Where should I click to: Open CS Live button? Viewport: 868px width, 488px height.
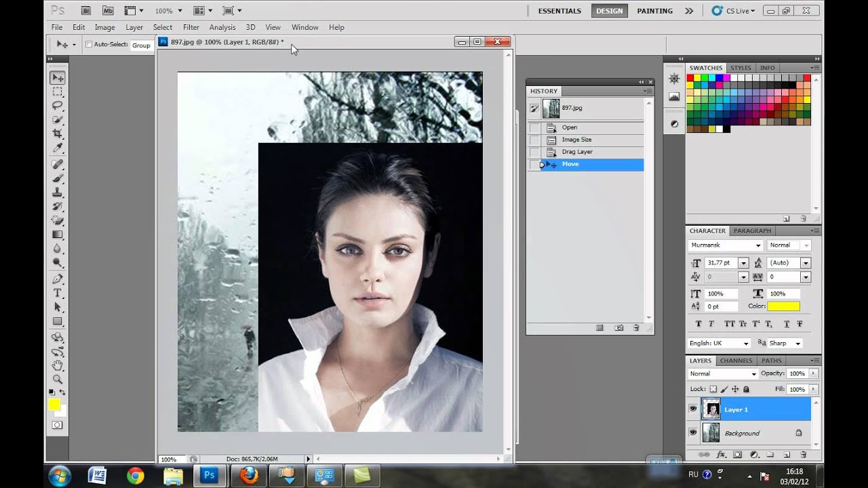click(x=733, y=11)
